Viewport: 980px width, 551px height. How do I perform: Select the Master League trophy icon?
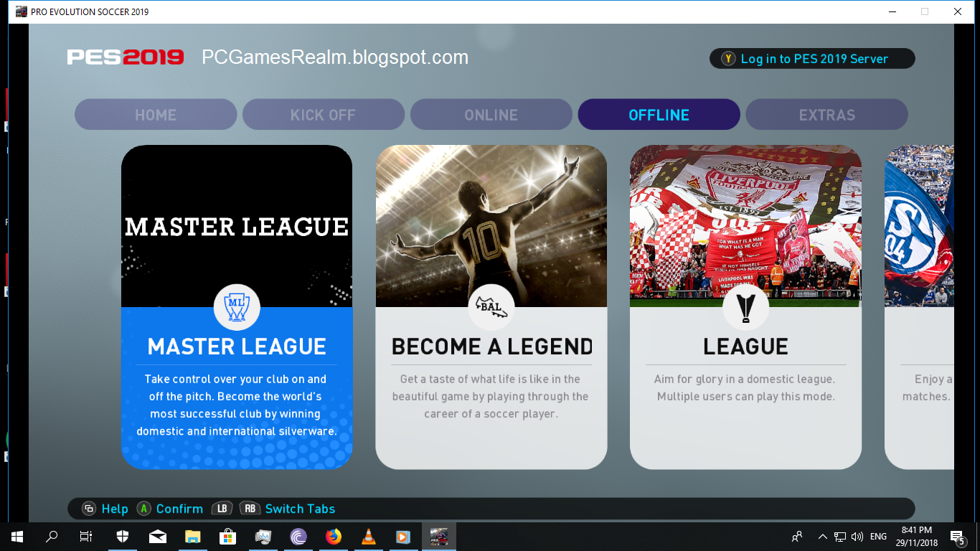click(x=237, y=308)
